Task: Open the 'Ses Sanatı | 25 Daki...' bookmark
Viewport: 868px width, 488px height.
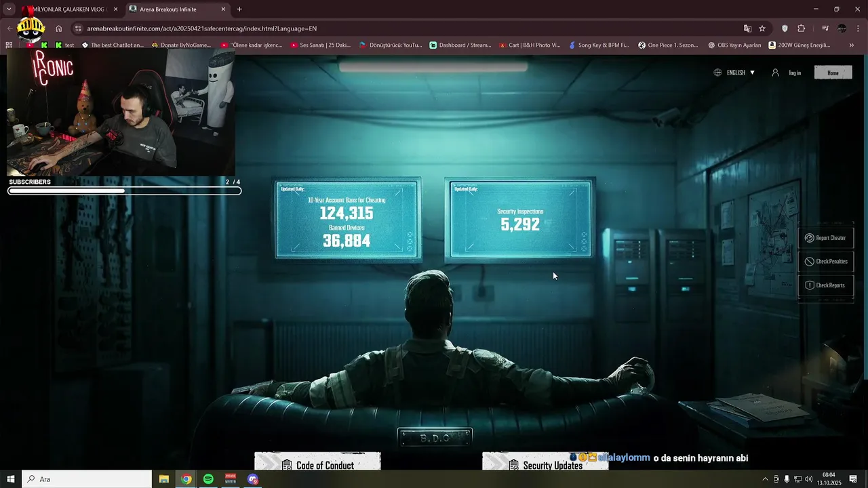Action: [321, 45]
